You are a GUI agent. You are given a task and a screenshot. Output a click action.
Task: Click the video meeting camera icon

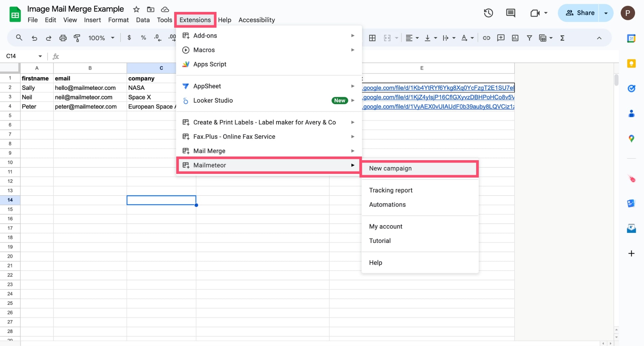(x=535, y=13)
